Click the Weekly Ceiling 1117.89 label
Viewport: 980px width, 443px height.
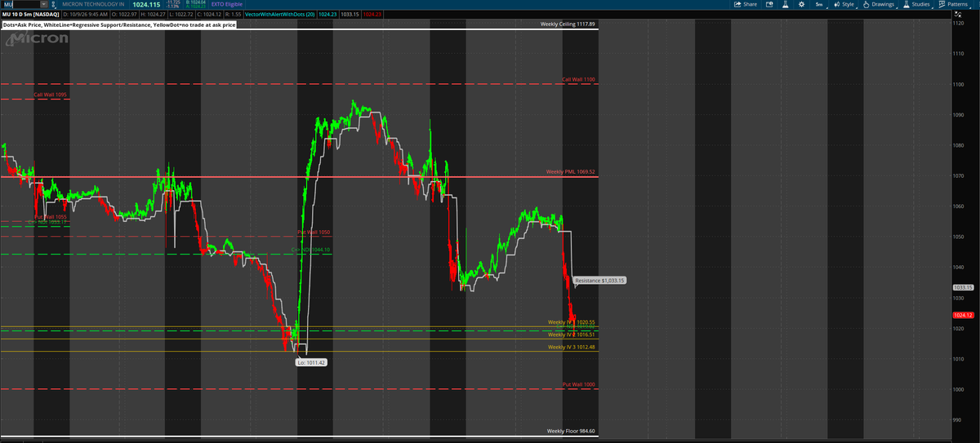pyautogui.click(x=568, y=24)
